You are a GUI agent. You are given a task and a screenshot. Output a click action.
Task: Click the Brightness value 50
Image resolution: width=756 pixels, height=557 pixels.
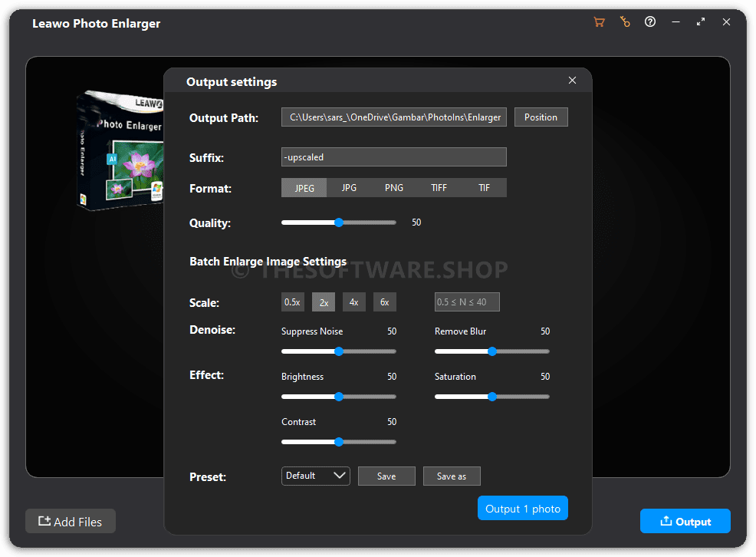click(392, 377)
